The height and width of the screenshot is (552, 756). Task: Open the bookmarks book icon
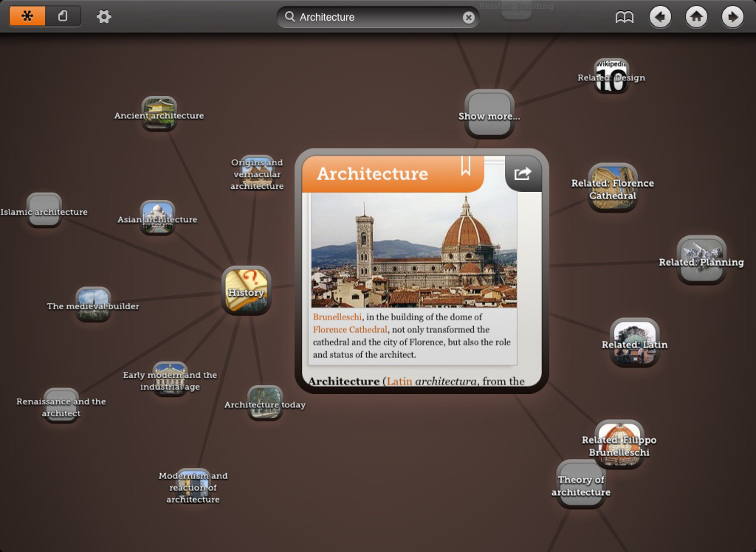625,17
